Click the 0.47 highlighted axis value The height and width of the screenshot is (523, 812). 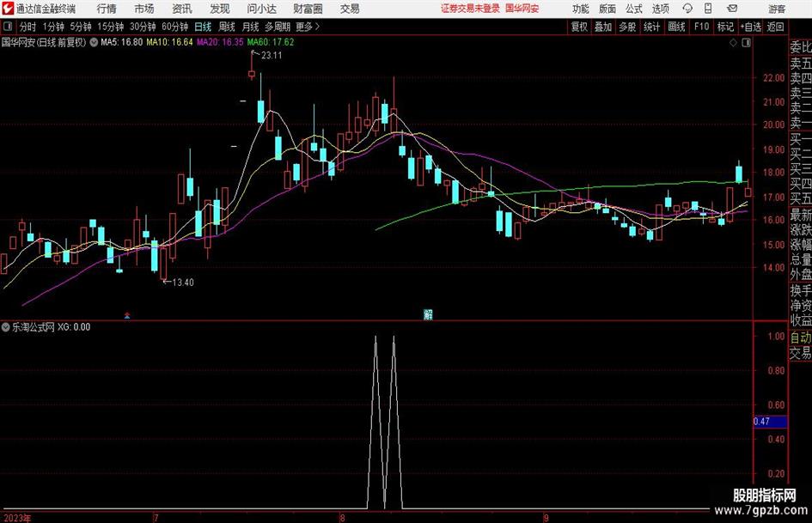coord(770,422)
